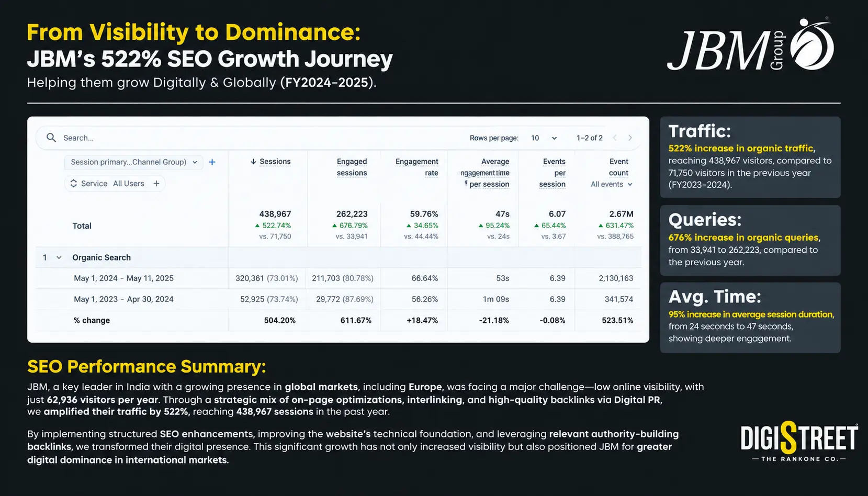Viewport: 868px width, 496px height.
Task: Click the 522.74% sessions increase value
Action: coord(273,226)
